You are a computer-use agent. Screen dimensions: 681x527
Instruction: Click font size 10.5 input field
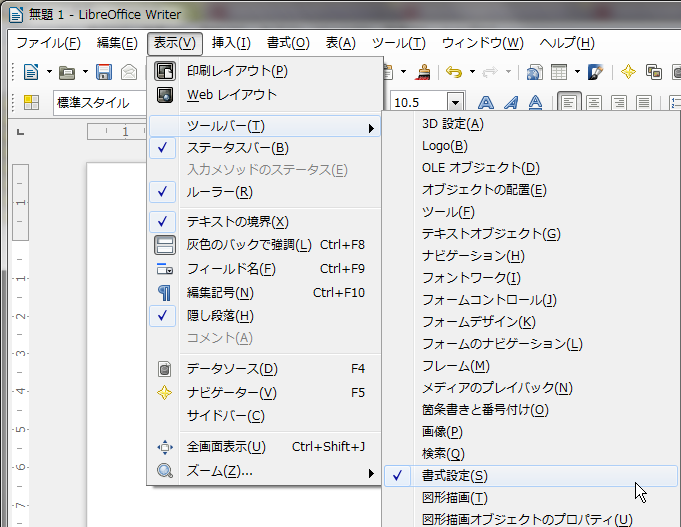[x=419, y=103]
